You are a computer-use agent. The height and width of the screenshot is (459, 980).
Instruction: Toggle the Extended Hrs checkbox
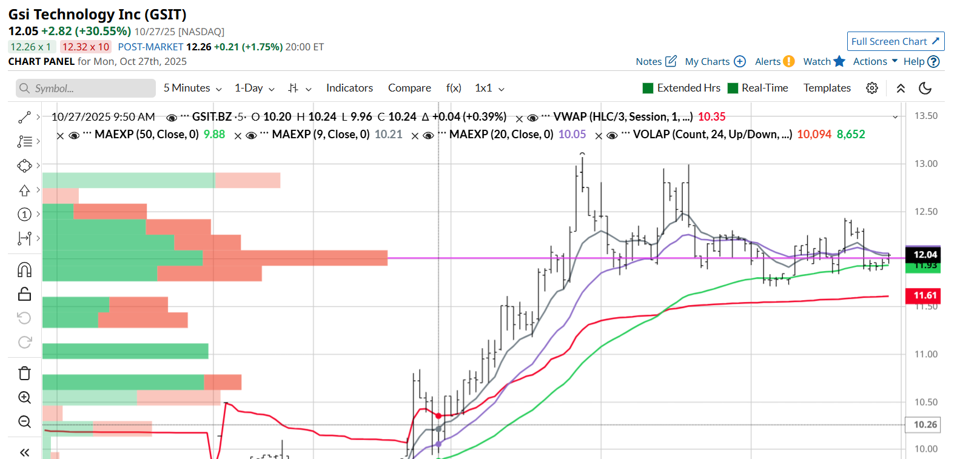(x=648, y=89)
